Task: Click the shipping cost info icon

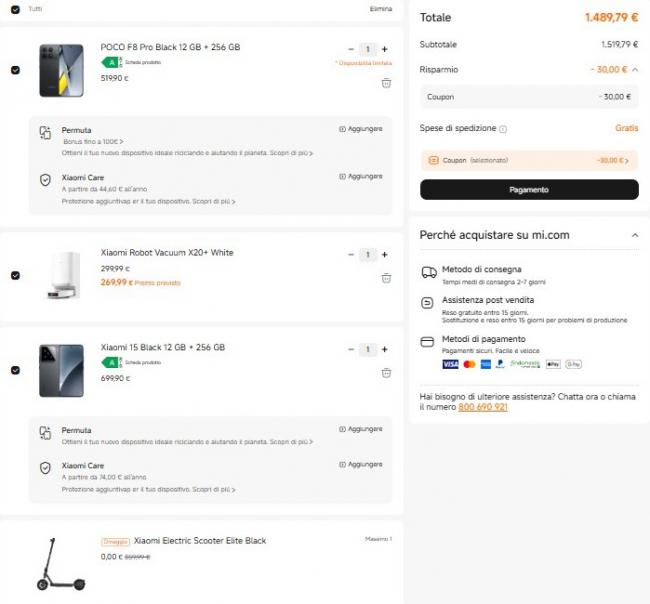Action: tap(503, 129)
